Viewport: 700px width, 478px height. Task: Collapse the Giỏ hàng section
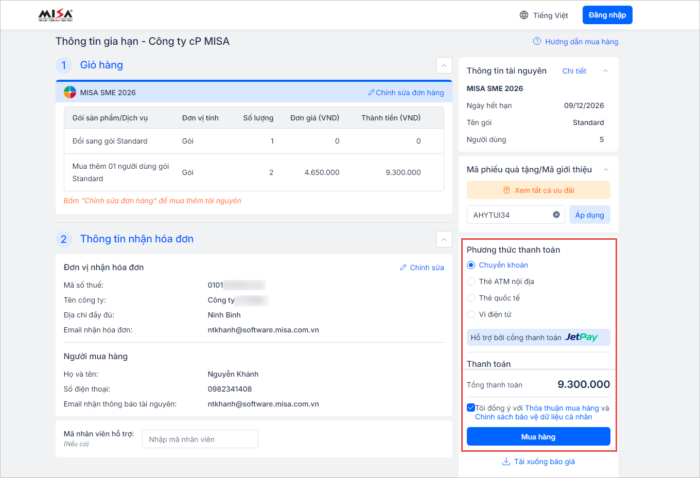444,66
